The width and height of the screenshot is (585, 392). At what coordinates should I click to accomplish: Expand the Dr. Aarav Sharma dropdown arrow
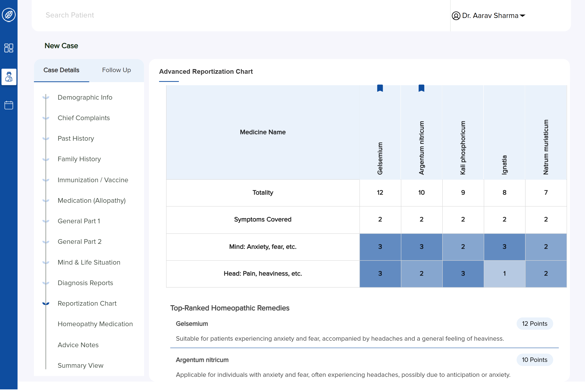[522, 16]
